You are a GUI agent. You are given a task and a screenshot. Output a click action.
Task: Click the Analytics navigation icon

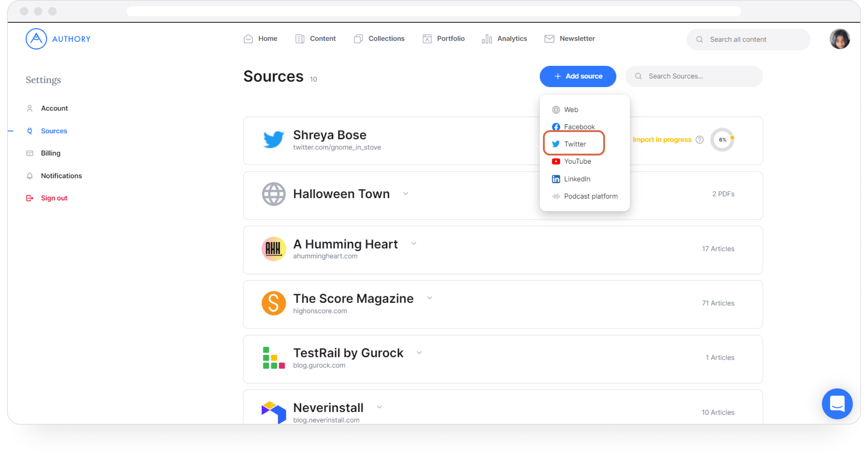pyautogui.click(x=485, y=39)
